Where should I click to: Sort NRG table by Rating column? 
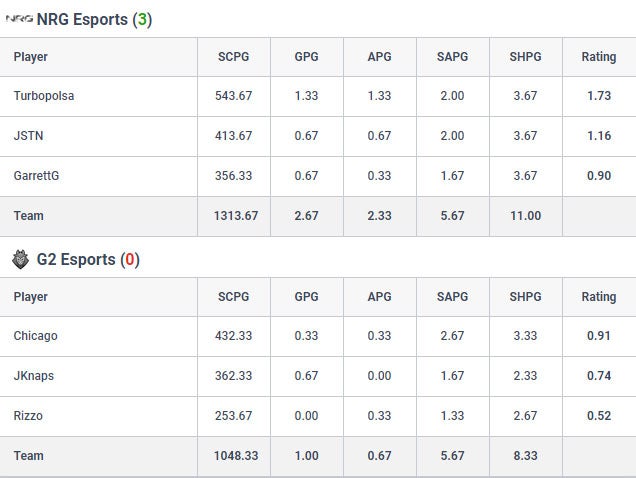click(x=599, y=57)
